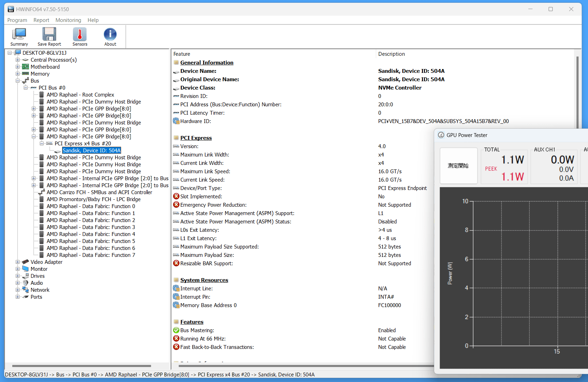The height and width of the screenshot is (382, 588).
Task: Click the Maximum Link Speed row
Action: (x=302, y=171)
